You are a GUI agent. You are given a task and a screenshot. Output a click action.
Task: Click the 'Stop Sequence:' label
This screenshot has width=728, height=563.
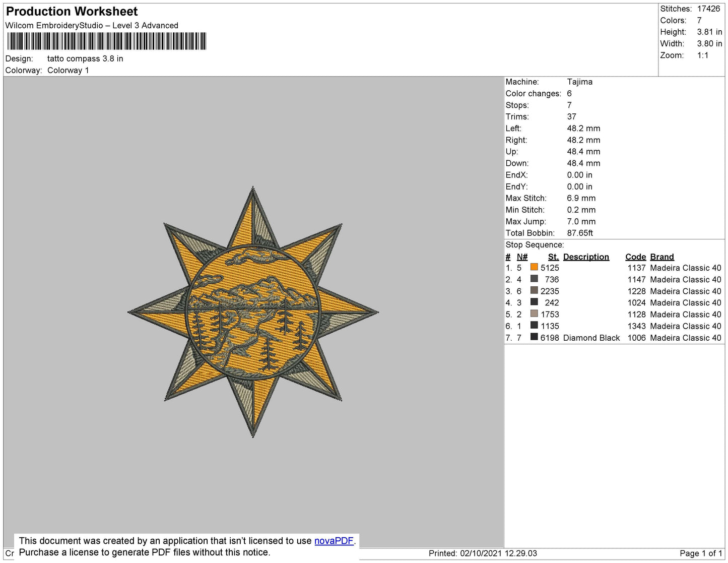click(535, 245)
